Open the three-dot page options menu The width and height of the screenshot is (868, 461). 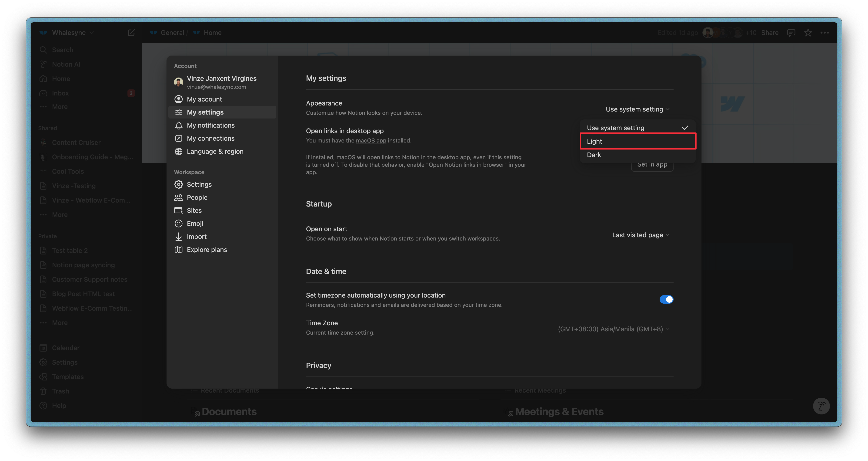pos(825,33)
